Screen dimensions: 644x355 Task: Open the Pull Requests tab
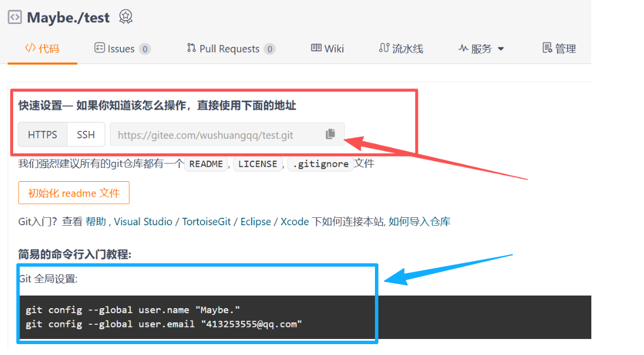(231, 49)
